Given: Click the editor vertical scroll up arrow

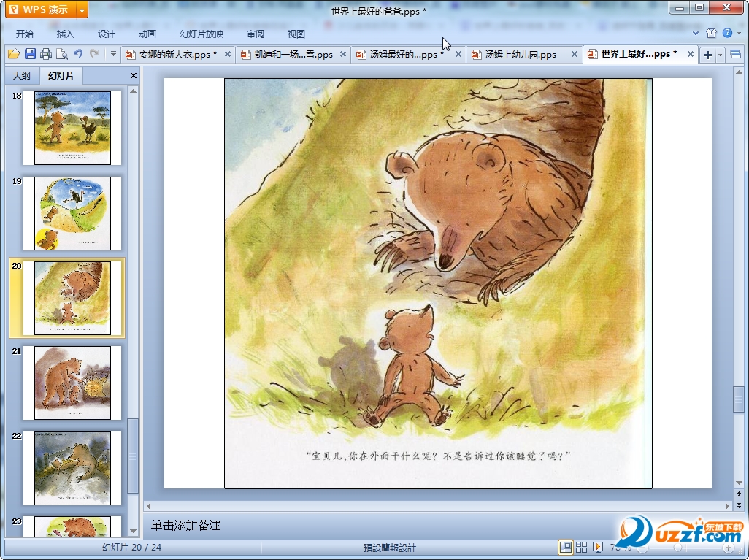Looking at the screenshot, I should [739, 72].
